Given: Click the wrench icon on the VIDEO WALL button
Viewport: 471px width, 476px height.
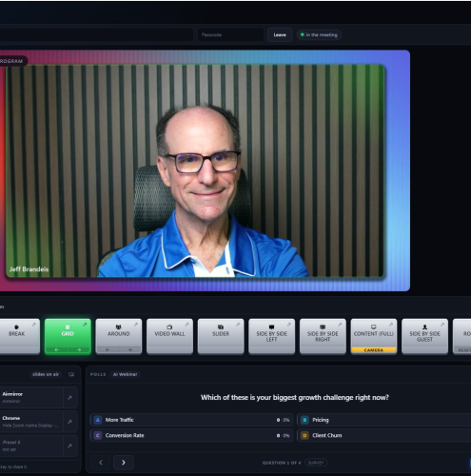Looking at the screenshot, I should coord(187,325).
